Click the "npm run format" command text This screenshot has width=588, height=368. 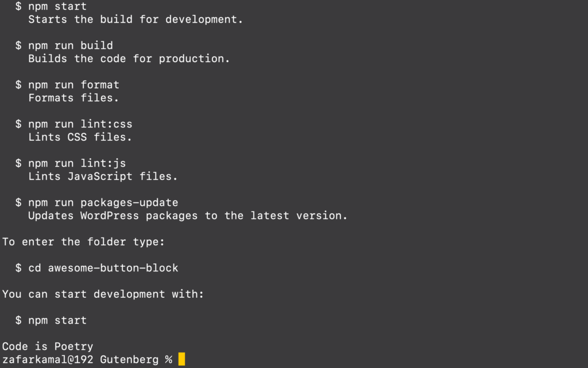point(73,85)
